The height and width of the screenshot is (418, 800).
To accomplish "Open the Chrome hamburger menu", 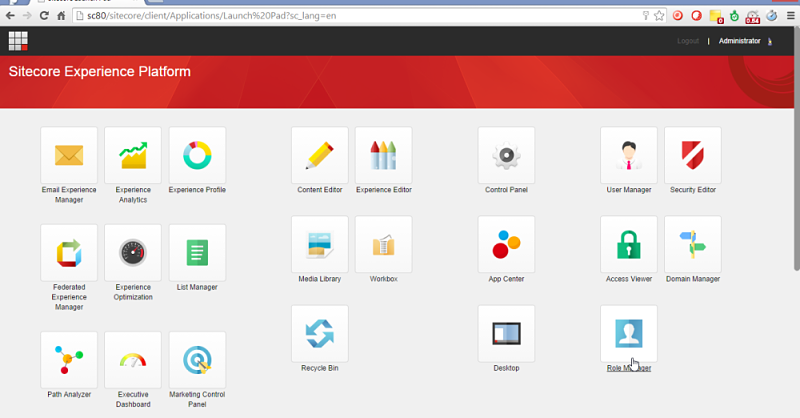I will coord(790,16).
